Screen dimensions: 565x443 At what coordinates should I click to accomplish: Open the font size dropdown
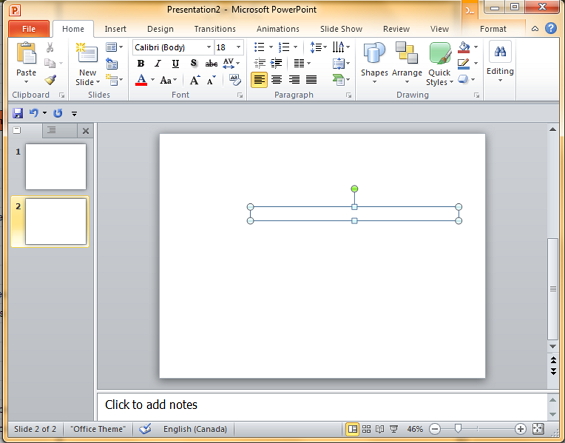tap(238, 47)
